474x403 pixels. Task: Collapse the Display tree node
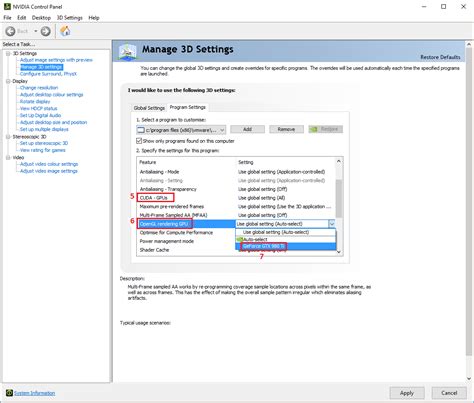coord(8,81)
